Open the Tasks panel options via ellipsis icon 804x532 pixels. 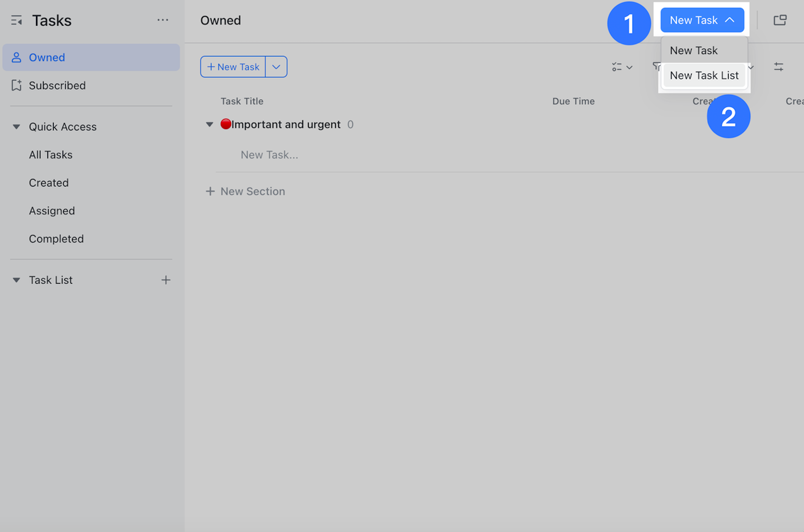pyautogui.click(x=163, y=20)
